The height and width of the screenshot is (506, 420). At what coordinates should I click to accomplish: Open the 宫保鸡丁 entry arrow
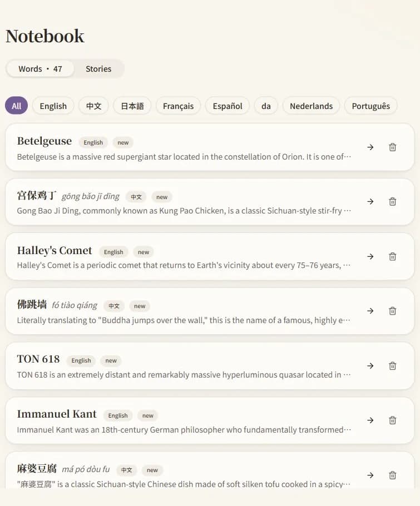pyautogui.click(x=370, y=202)
